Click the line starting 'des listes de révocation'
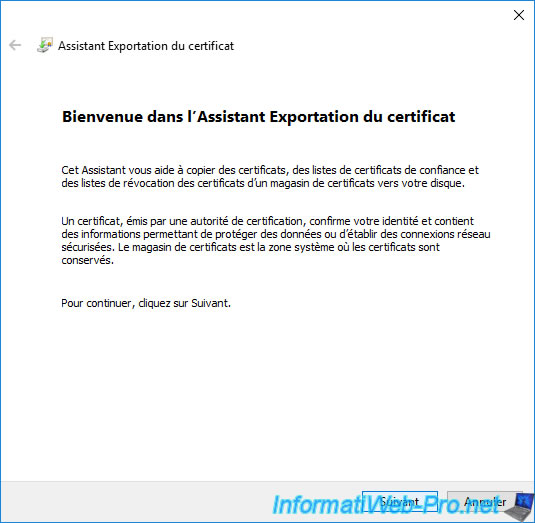Screen dimensions: 535x523 point(263,183)
